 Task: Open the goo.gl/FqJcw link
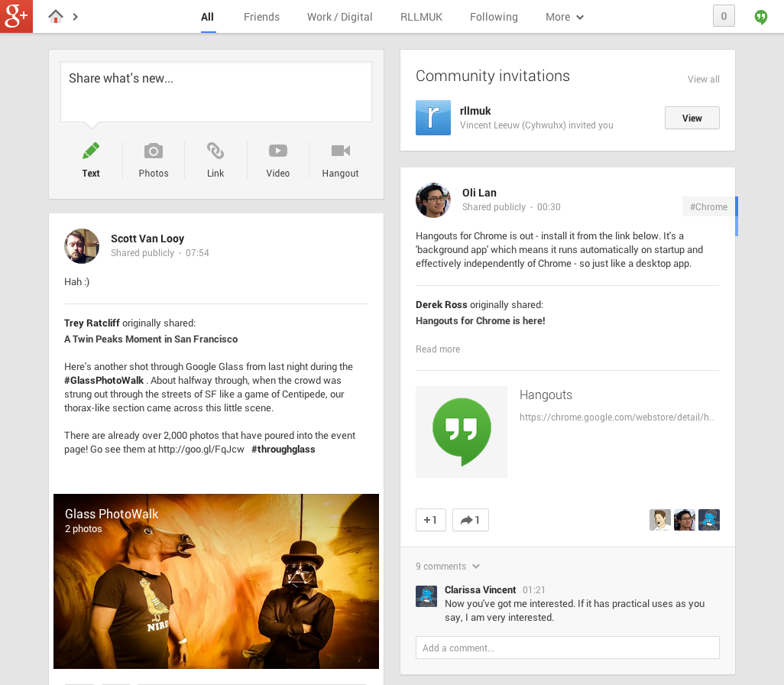coord(201,450)
